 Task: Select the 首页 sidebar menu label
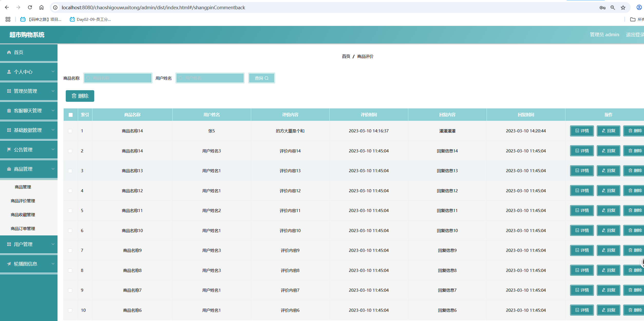tap(18, 52)
